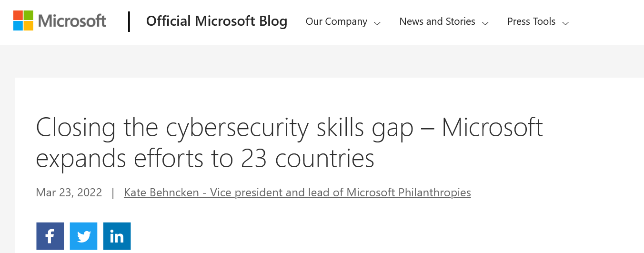The image size is (644, 253).
Task: Share the article on Facebook
Action: click(x=50, y=236)
